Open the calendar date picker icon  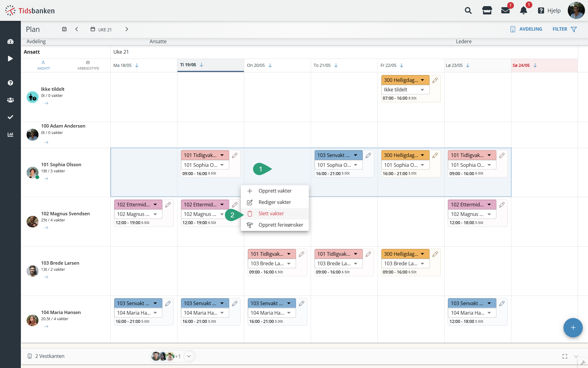tap(64, 29)
